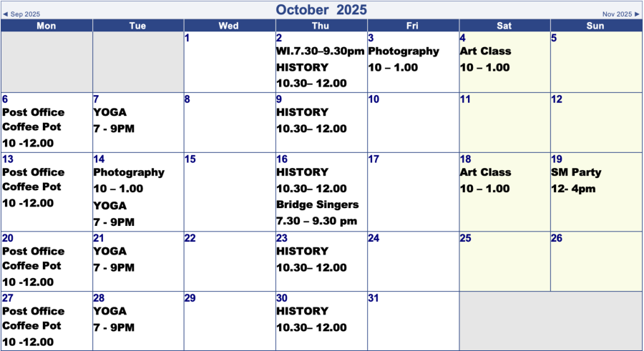Open YOGA event on Tuesday the 7th
The height and width of the screenshot is (351, 644).
click(109, 112)
